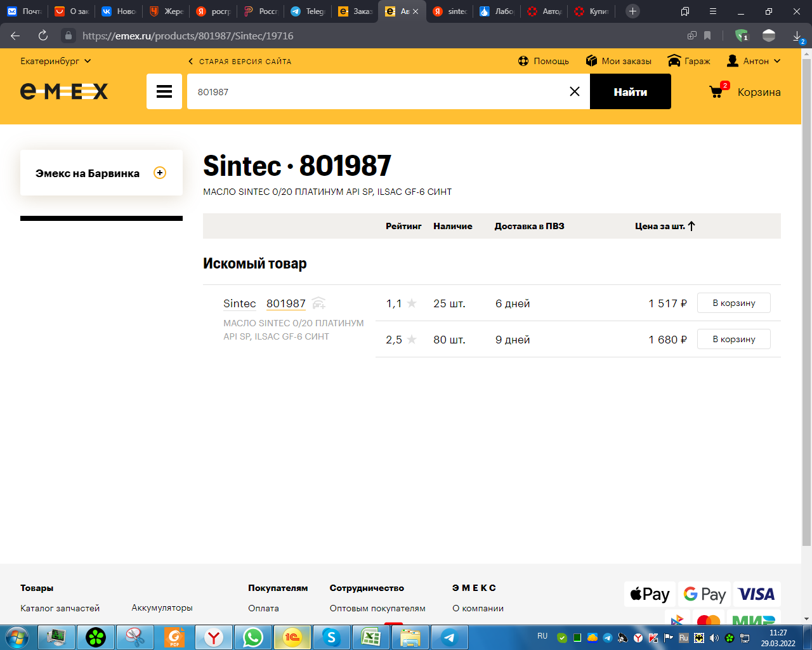Click the e-mex logo

(x=64, y=91)
